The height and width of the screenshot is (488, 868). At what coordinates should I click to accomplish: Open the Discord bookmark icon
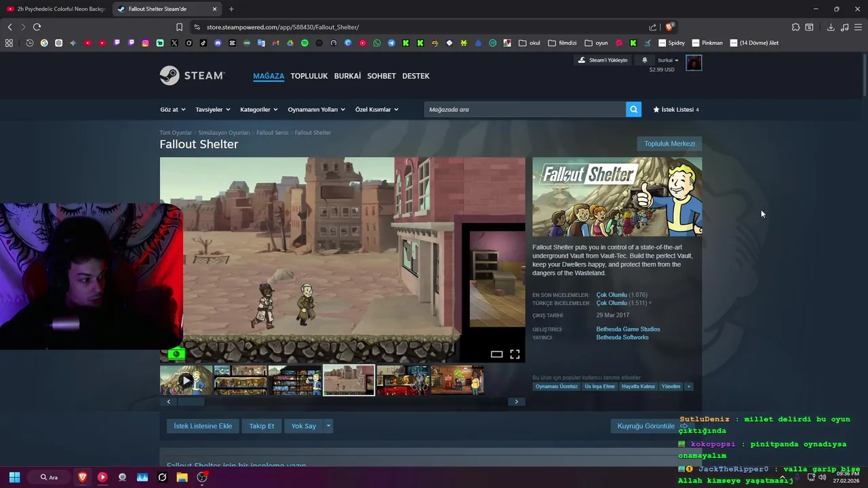coord(218,43)
